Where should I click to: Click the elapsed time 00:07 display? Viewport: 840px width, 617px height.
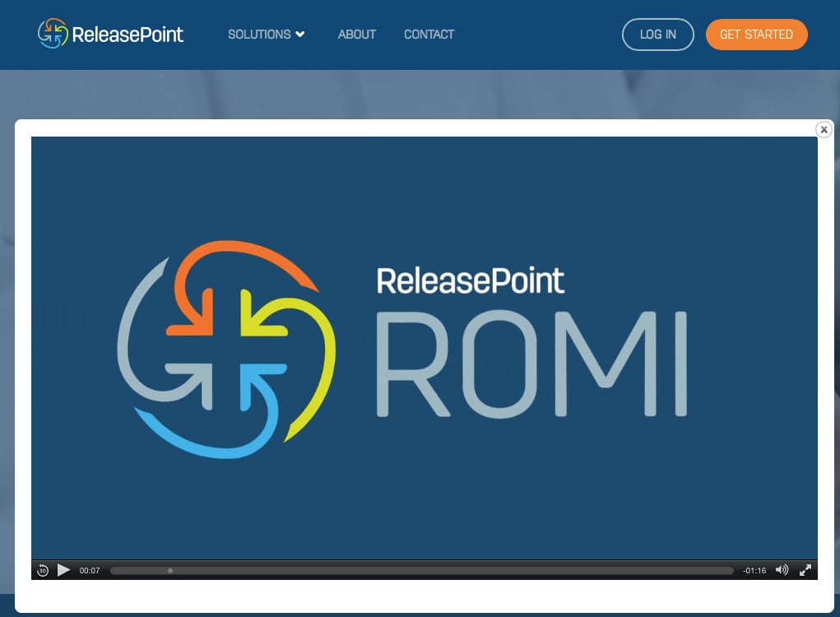[x=90, y=569]
